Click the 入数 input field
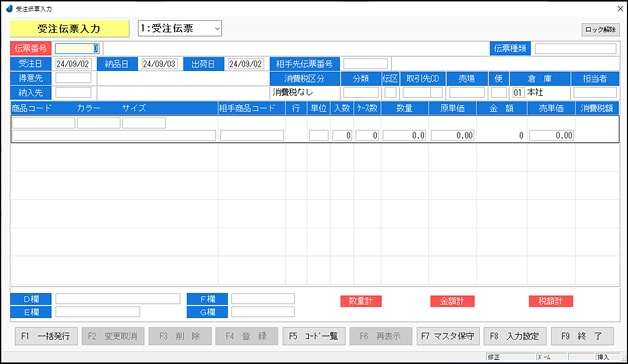This screenshot has width=628, height=364. click(x=342, y=135)
